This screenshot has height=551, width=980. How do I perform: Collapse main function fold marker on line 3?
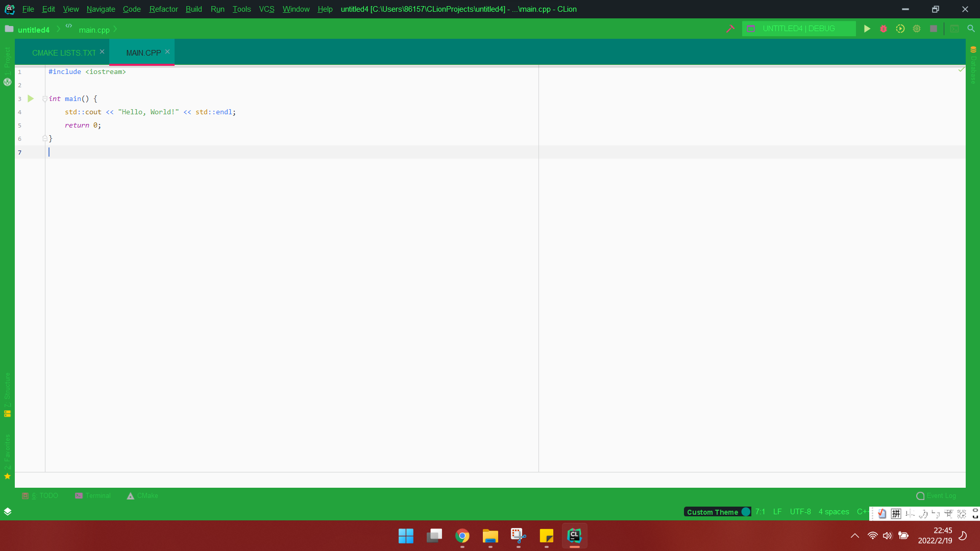[x=45, y=98]
